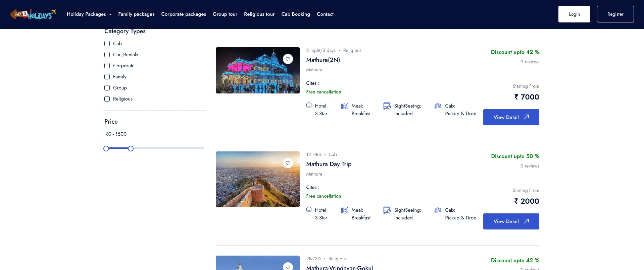The height and width of the screenshot is (270, 644).
Task: Click "0 reviews" on Mathura(2N) card
Action: pos(530,62)
